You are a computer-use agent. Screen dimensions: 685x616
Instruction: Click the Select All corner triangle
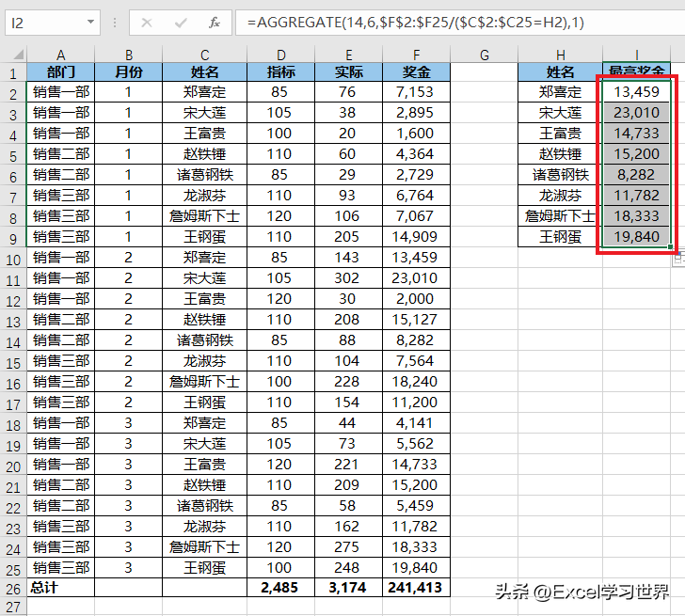19,55
